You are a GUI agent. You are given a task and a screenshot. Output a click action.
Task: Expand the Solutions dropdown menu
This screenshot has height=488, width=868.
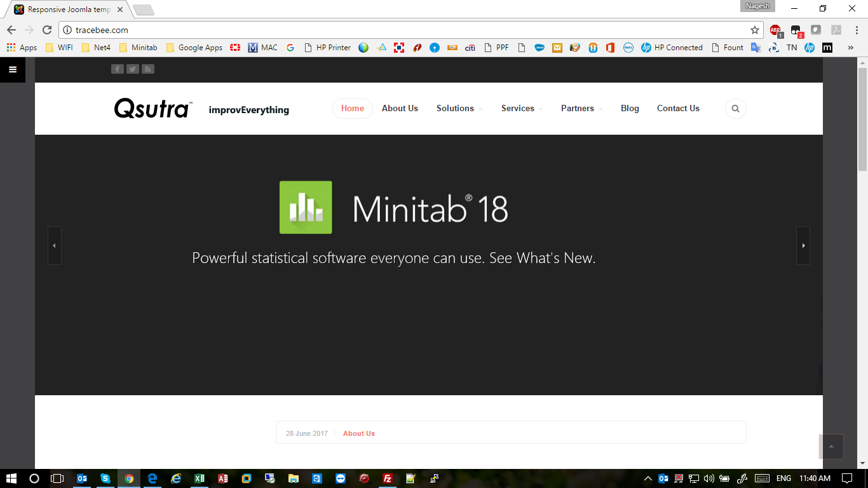459,109
